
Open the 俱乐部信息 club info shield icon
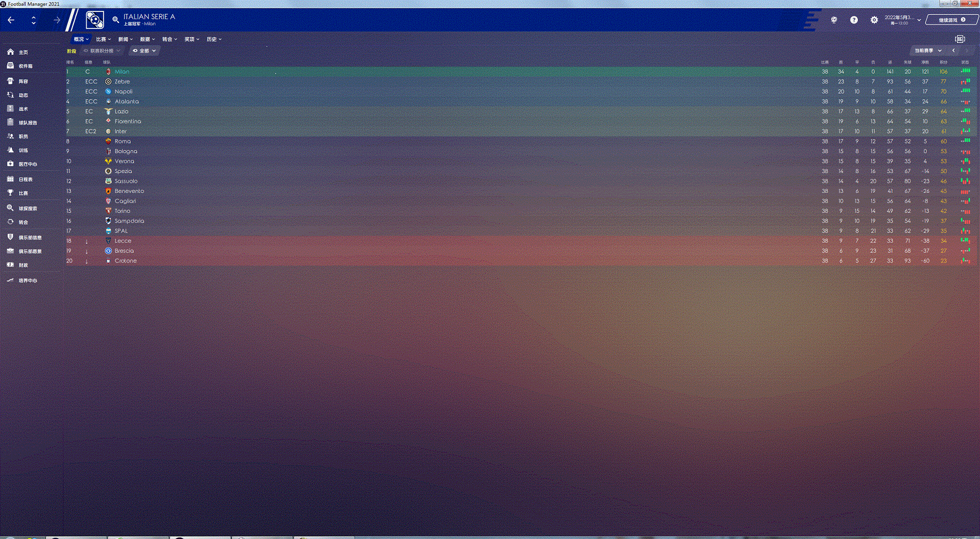10,237
